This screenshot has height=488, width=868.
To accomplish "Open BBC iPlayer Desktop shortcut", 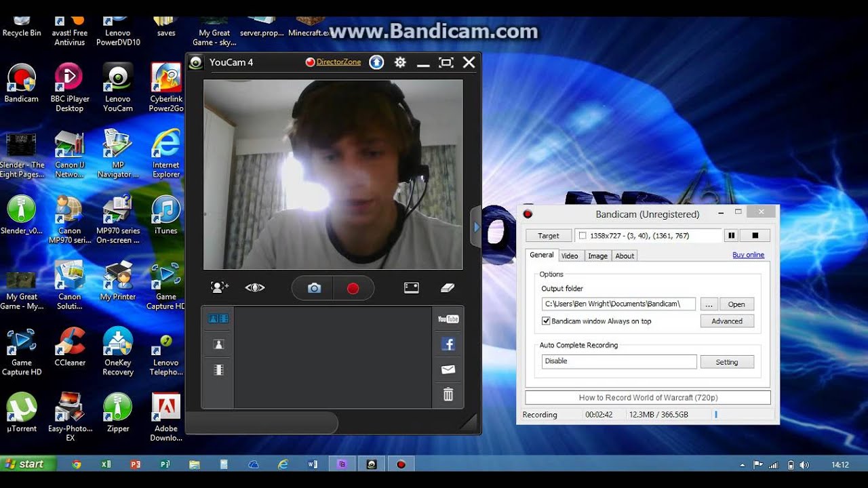I will click(x=70, y=87).
